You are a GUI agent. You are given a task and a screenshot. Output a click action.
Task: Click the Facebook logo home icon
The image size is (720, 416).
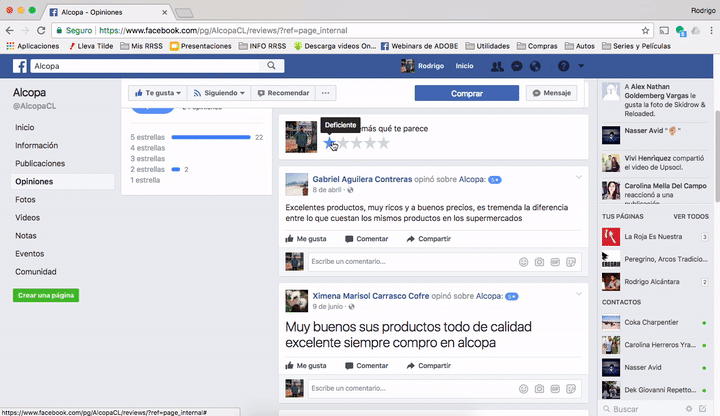[x=20, y=66]
